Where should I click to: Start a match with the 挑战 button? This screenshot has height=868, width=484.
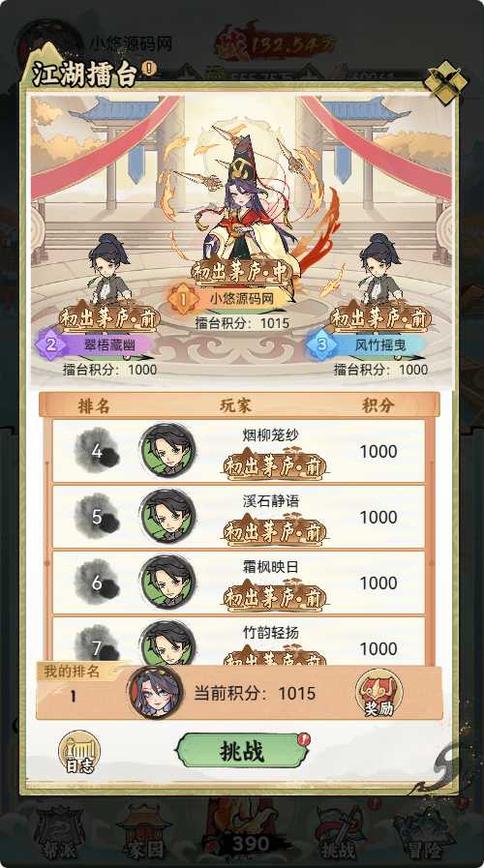tap(242, 751)
